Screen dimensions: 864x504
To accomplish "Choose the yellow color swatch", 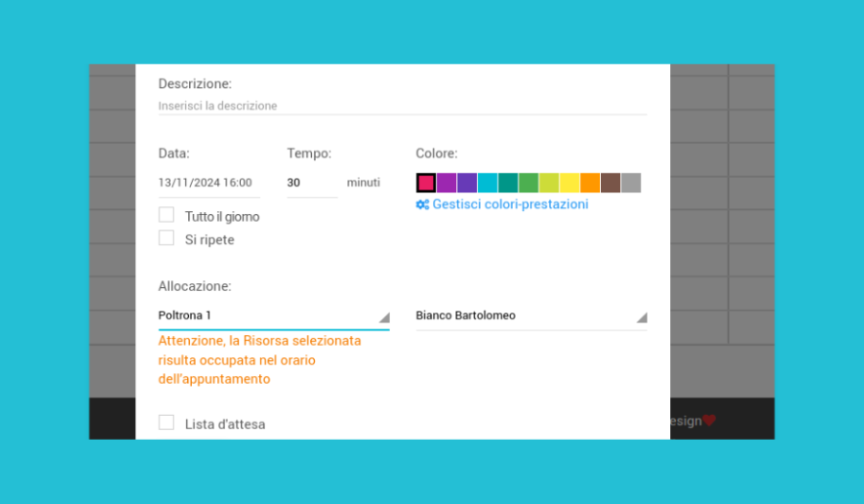I will 569,182.
